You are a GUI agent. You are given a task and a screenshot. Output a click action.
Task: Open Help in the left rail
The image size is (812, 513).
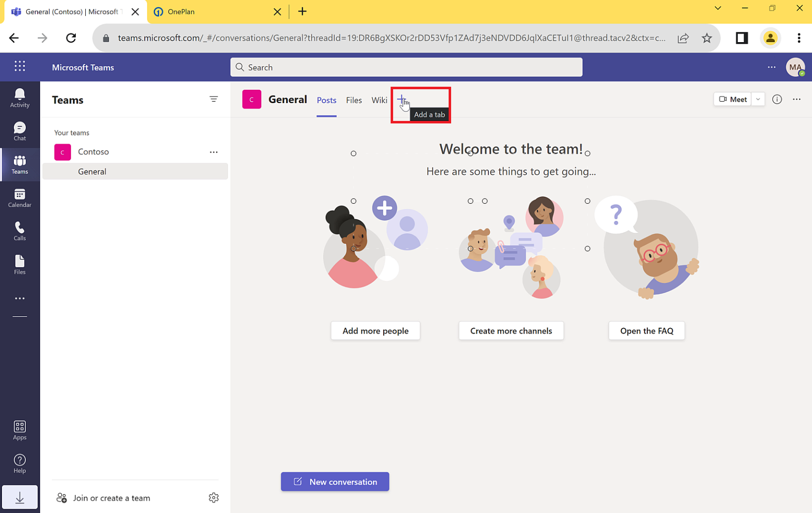20,463
